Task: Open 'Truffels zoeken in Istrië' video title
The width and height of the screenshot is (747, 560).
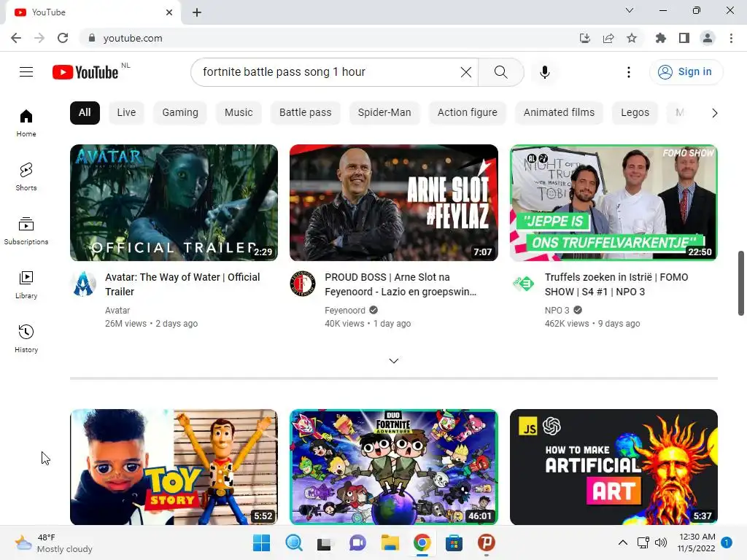Action: pyautogui.click(x=616, y=284)
